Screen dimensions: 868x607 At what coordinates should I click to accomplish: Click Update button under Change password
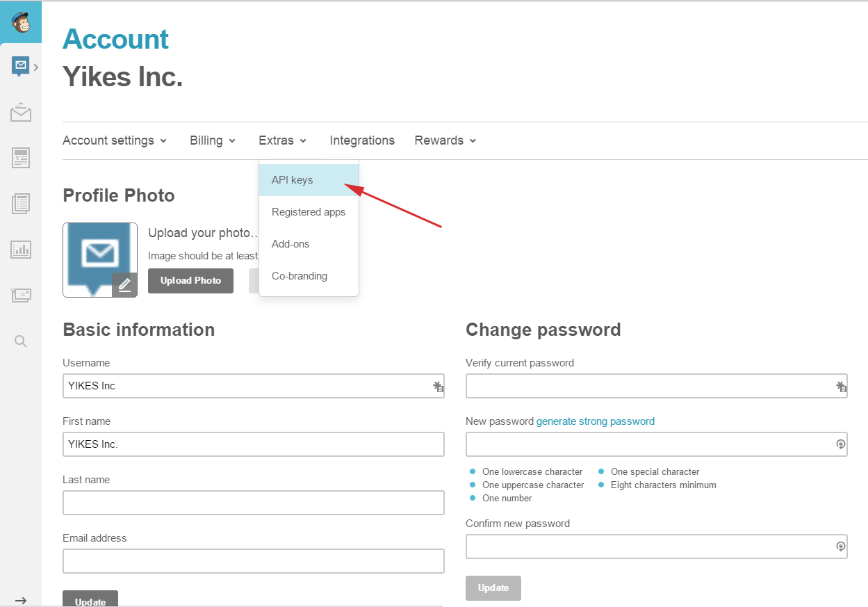493,588
